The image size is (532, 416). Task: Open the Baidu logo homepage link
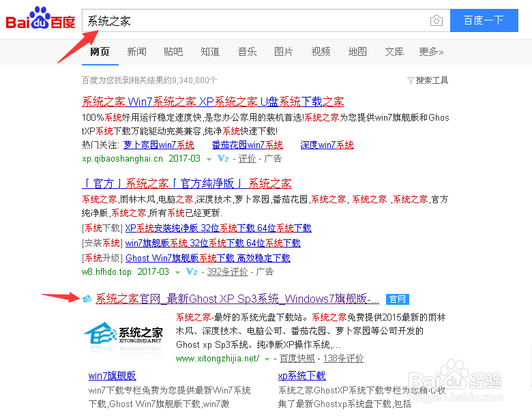click(x=40, y=18)
